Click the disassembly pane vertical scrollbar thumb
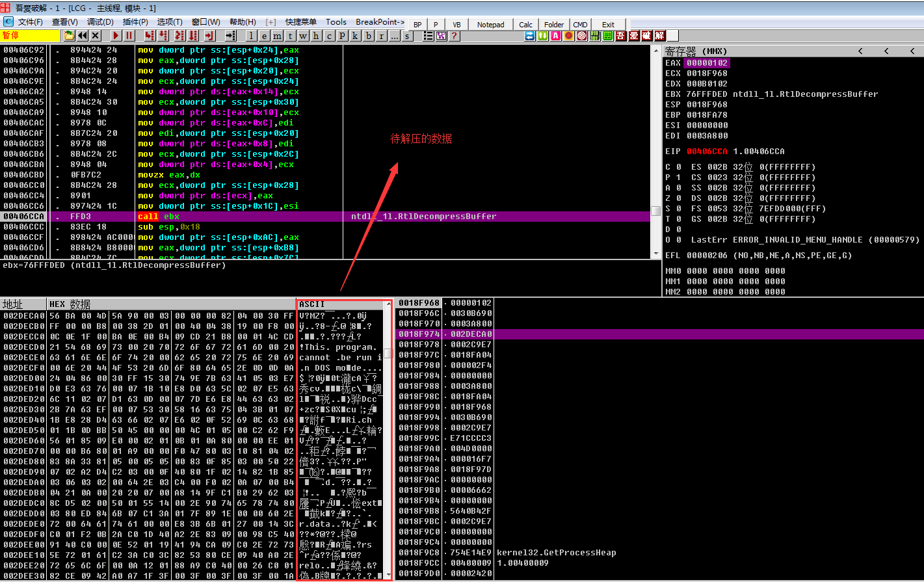924x582 pixels. (656, 211)
